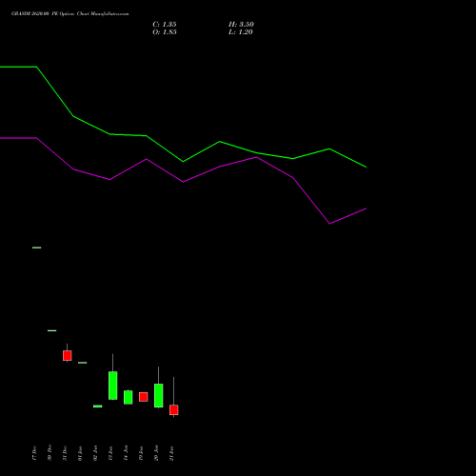Click the '02 Jan' date axis label
This screenshot has width=476, height=476.
(95, 453)
